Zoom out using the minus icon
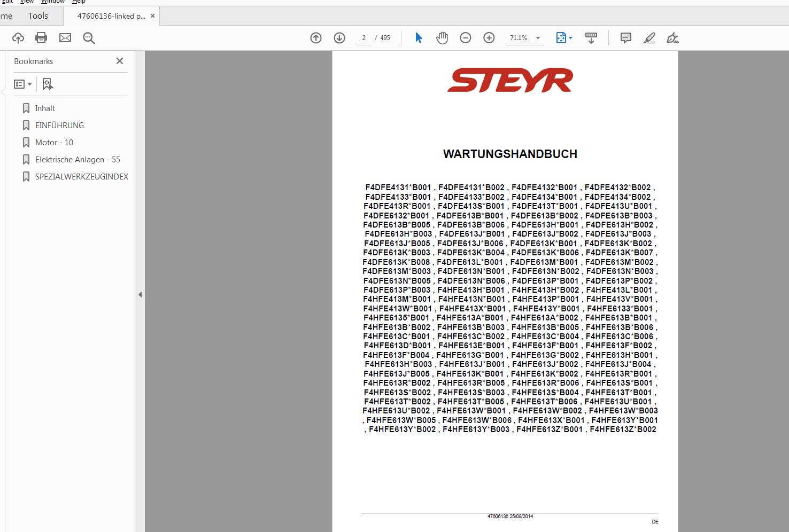 (x=465, y=37)
